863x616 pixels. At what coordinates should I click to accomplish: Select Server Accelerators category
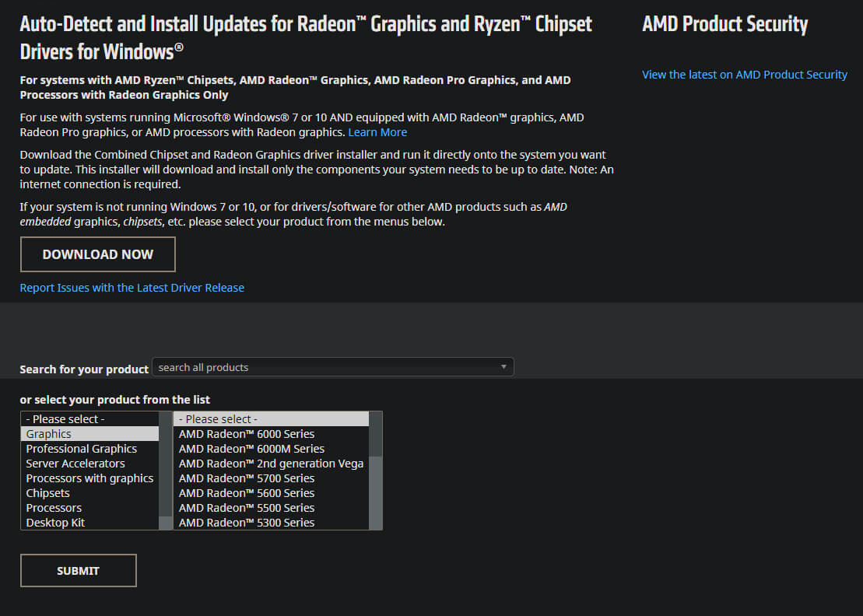89,464
